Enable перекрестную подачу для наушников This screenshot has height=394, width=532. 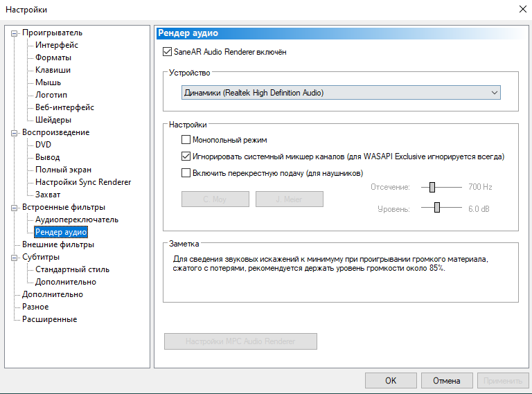click(186, 173)
